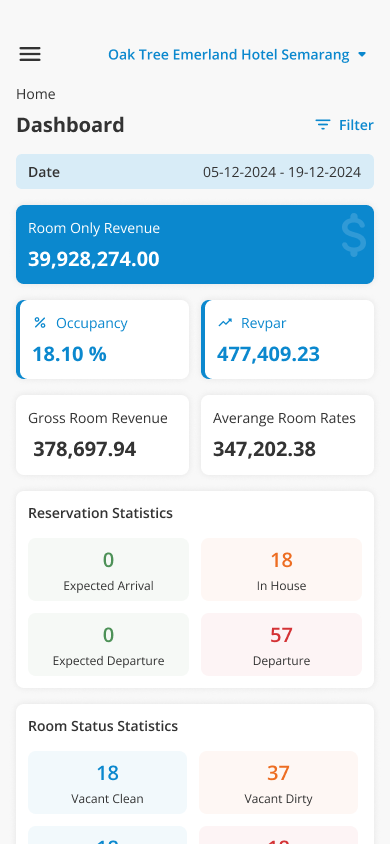The image size is (390, 844).
Task: Click the 477,409.23 Revpar value
Action: [x=268, y=354]
